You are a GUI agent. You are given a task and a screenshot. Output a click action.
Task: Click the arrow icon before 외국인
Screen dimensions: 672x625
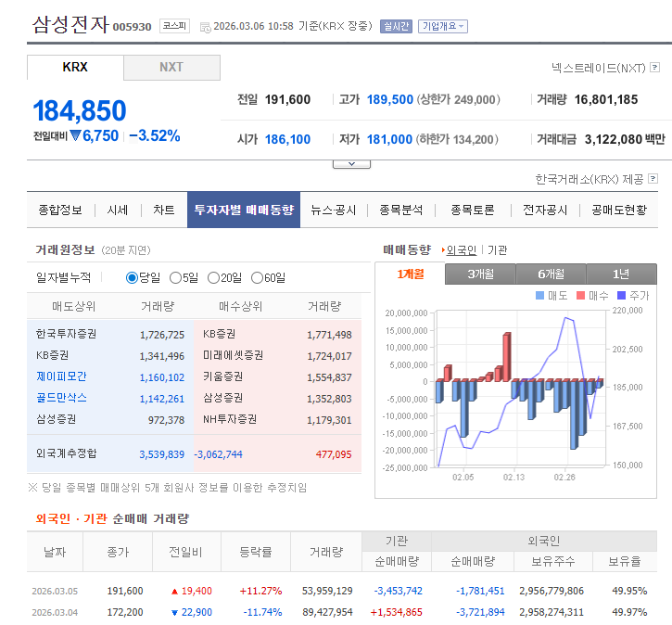pyautogui.click(x=443, y=250)
